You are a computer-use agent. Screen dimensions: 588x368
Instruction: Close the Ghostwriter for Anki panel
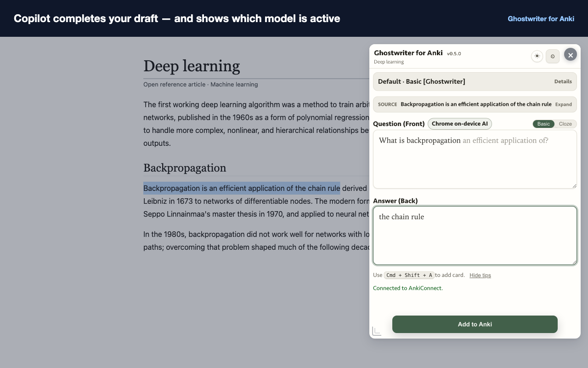coord(571,55)
